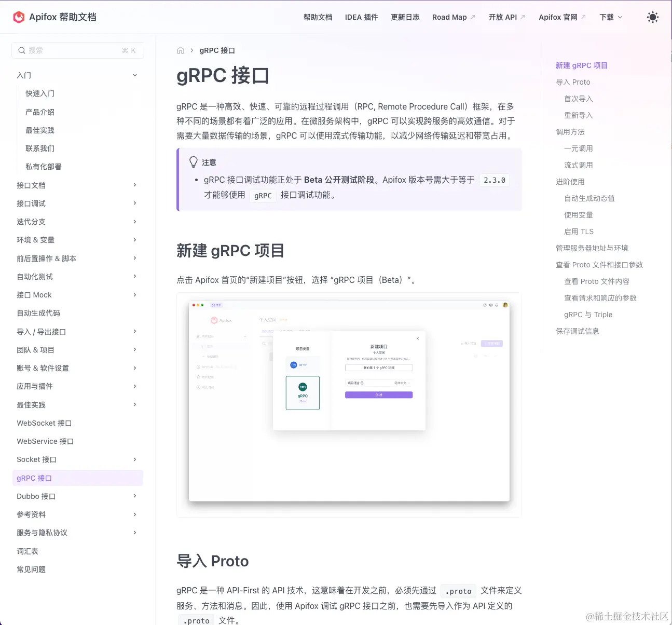Image resolution: width=672 pixels, height=625 pixels.
Task: Open the Road Map nav link
Action: pos(449,17)
